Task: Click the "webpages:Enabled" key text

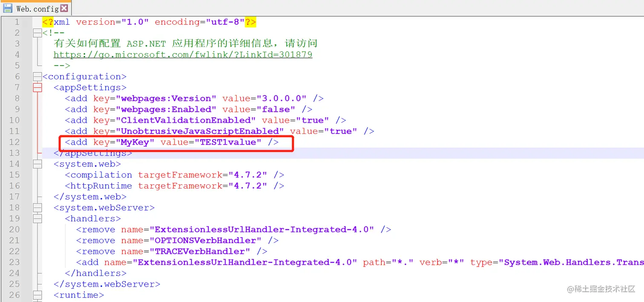Action: point(166,110)
